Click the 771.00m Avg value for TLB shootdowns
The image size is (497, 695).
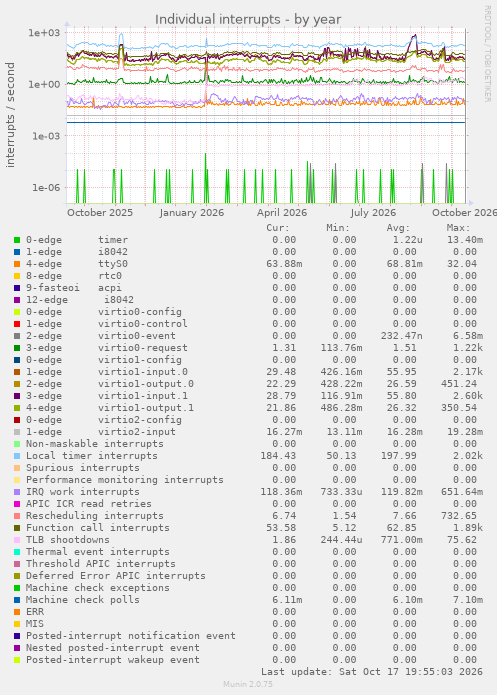(x=402, y=540)
